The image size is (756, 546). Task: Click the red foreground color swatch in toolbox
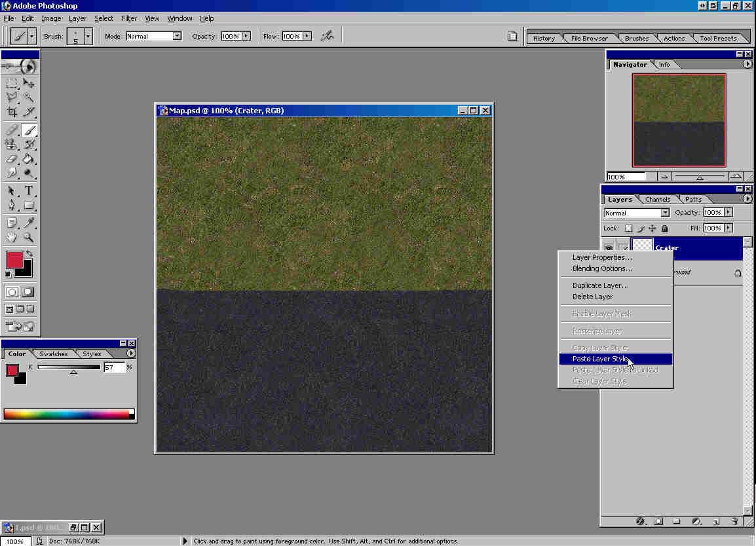14,259
